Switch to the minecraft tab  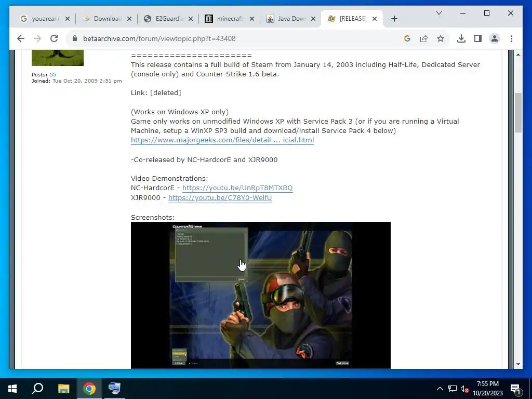click(225, 19)
